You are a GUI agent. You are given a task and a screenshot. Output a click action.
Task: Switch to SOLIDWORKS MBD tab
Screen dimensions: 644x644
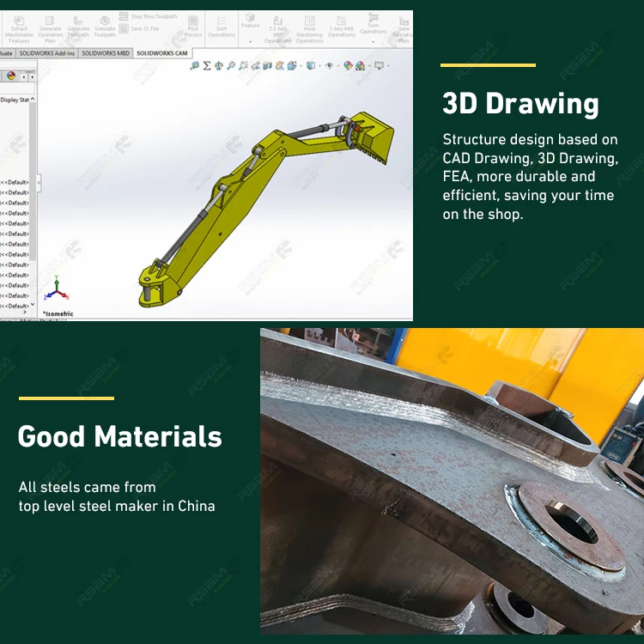pos(106,53)
